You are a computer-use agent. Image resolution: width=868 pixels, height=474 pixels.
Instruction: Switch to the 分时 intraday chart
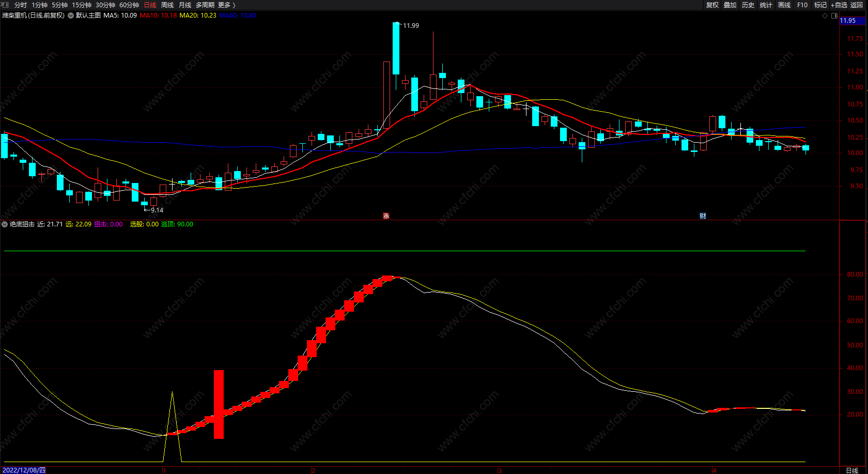[21, 5]
